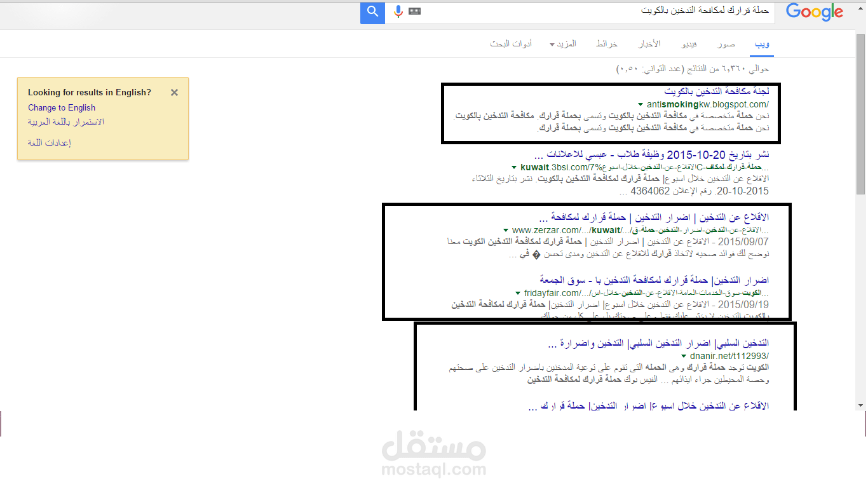Screen dimensions: 868x488
Task: Click Change to English link
Action: [x=62, y=107]
